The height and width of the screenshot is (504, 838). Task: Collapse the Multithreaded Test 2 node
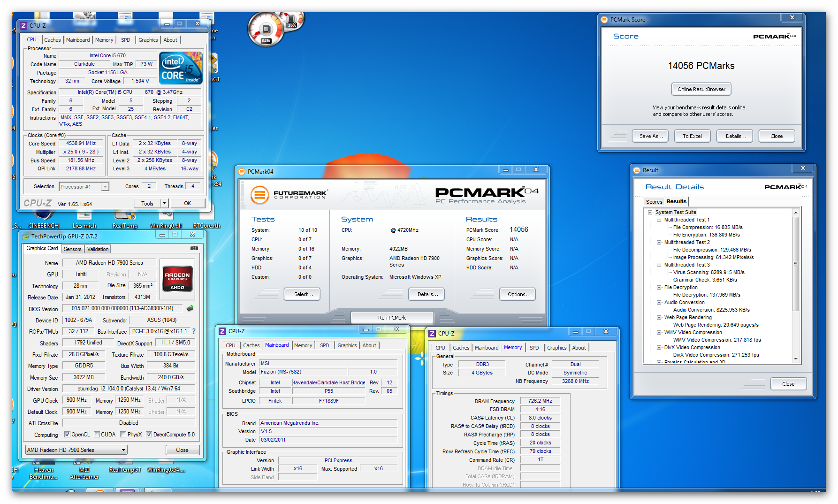click(659, 243)
